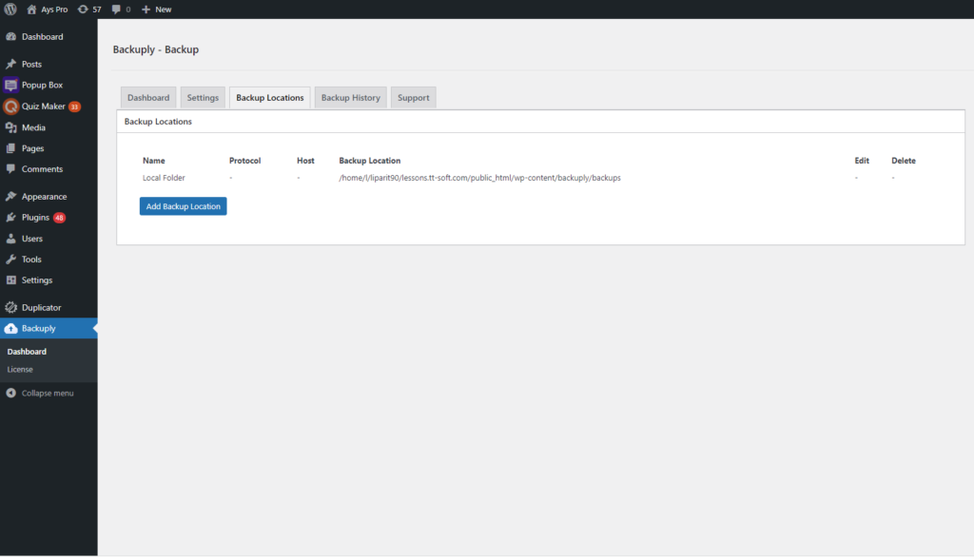Click the Duplicator gear icon
The width and height of the screenshot is (974, 560).
click(x=11, y=307)
